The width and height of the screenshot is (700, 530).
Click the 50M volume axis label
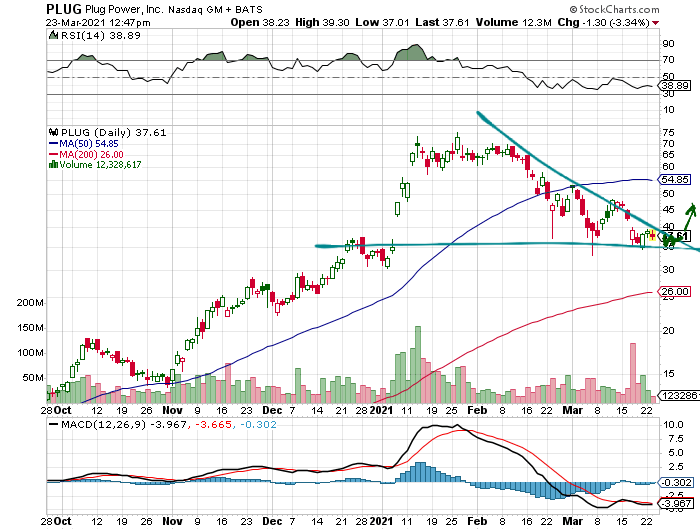pyautogui.click(x=33, y=378)
